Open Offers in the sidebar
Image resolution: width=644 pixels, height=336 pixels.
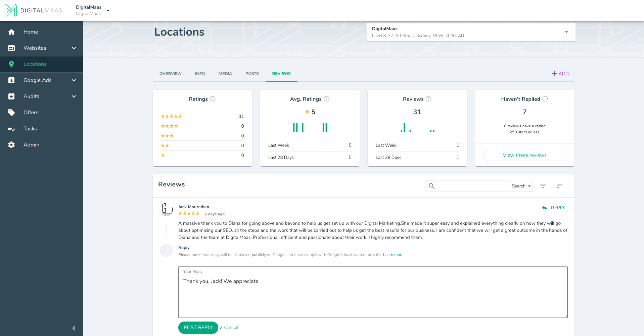pos(42,113)
